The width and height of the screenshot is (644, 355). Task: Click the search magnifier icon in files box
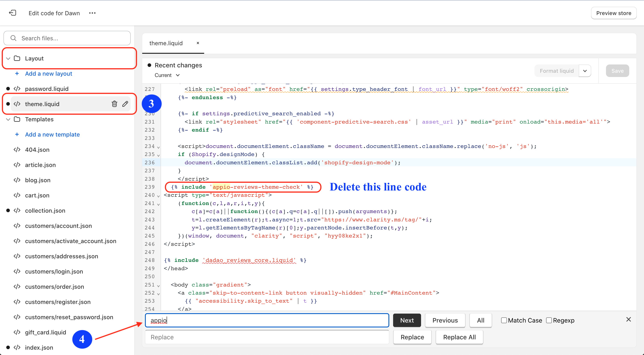pyautogui.click(x=13, y=38)
